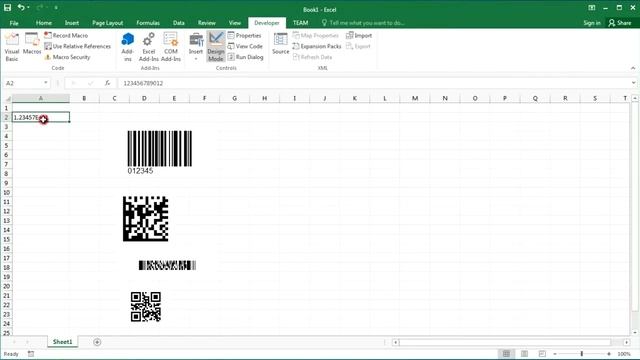
Task: Open Expansion Packs
Action: tap(317, 46)
